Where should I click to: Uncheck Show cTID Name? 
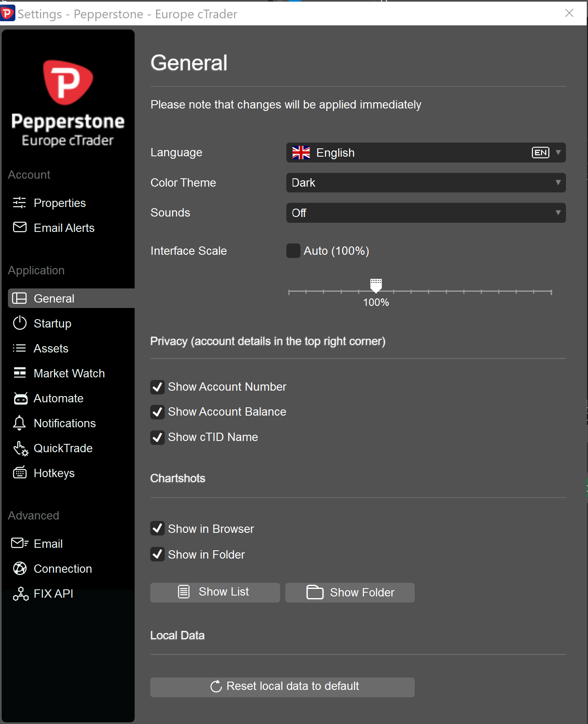click(x=157, y=437)
